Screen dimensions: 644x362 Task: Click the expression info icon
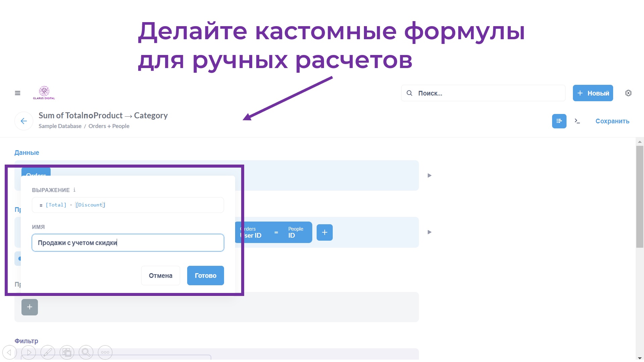(74, 190)
